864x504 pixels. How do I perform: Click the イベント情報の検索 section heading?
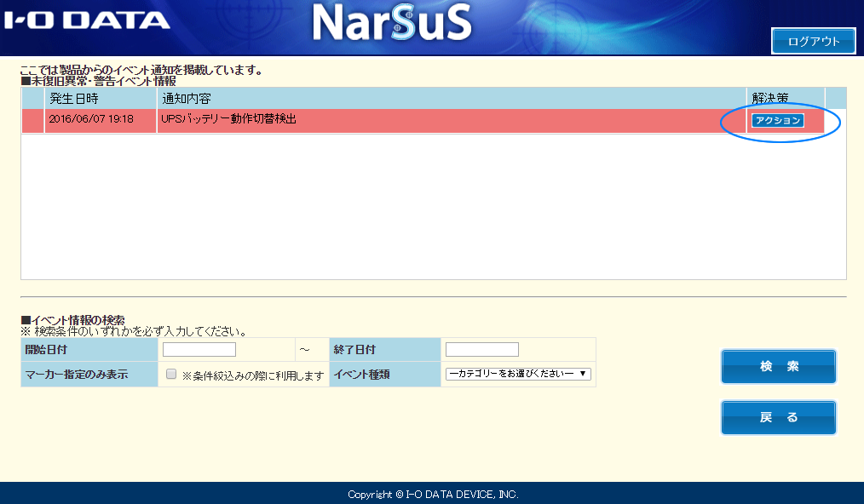[x=72, y=320]
